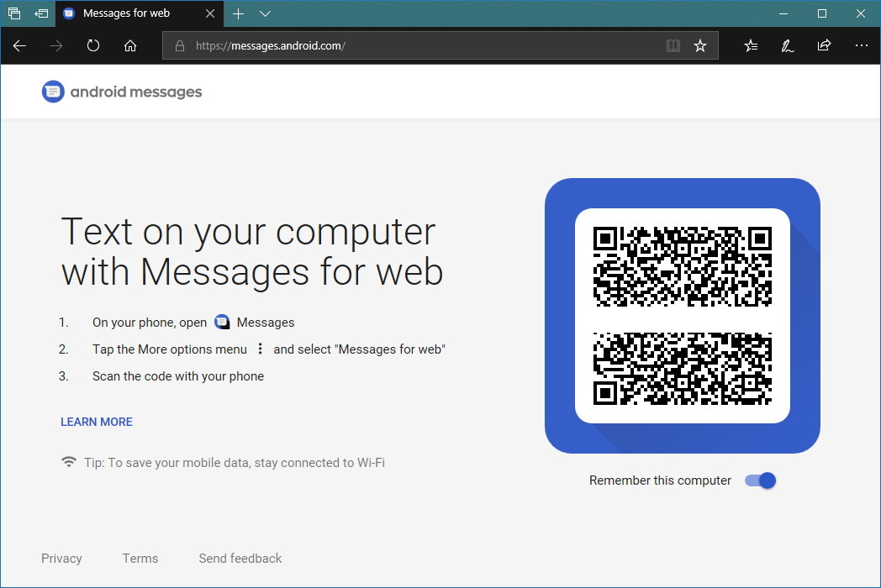Viewport: 881px width, 588px height.
Task: Open the LEARN MORE link
Action: click(x=96, y=422)
